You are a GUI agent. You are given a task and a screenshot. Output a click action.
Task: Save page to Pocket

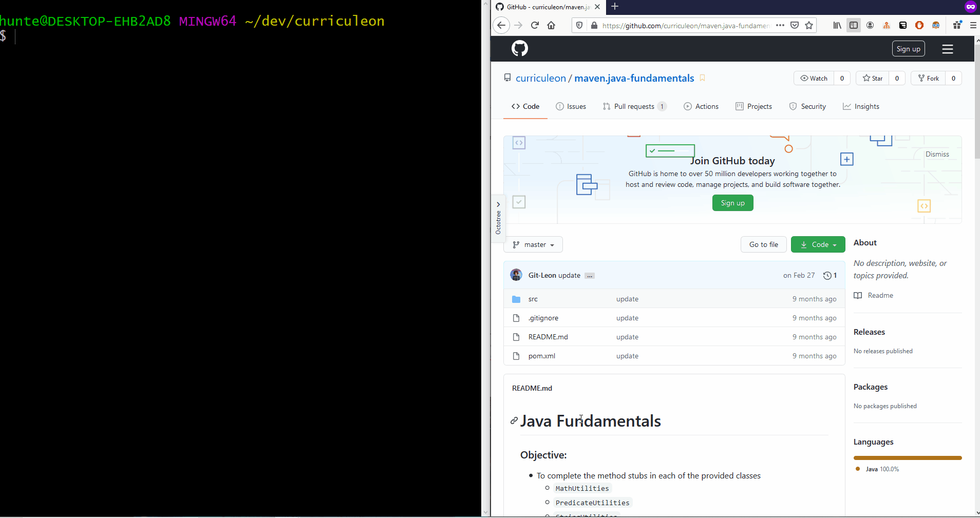click(795, 25)
